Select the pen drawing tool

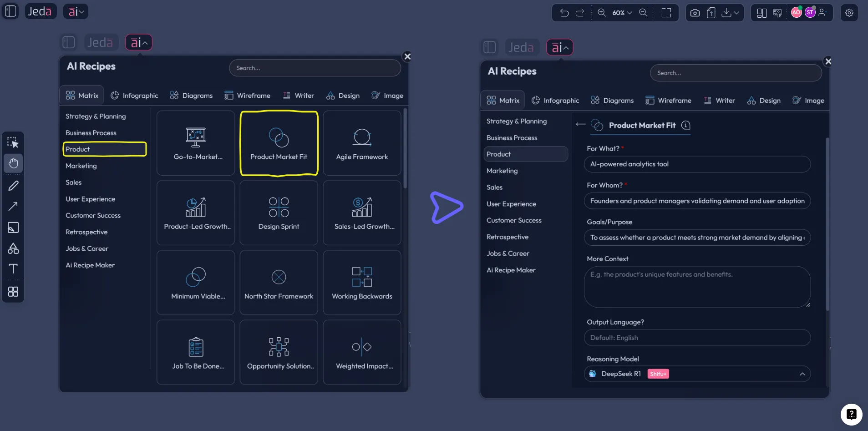tap(13, 185)
